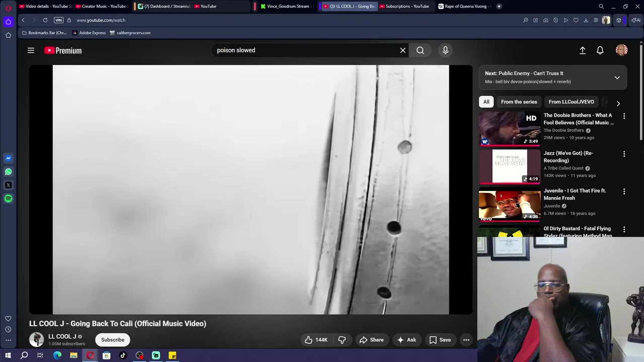The image size is (644, 362).
Task: Open the Windows Start menu
Action: 8,355
